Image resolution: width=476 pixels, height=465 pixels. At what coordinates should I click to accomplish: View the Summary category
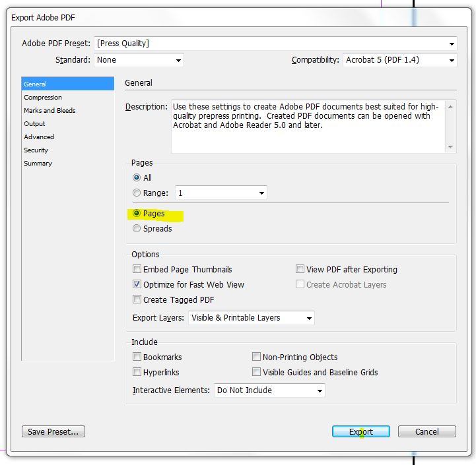[68, 163]
